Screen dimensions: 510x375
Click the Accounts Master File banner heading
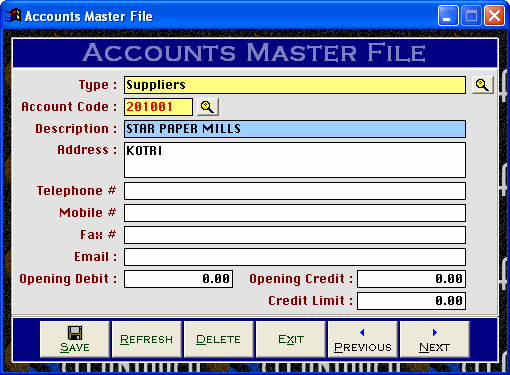click(254, 52)
